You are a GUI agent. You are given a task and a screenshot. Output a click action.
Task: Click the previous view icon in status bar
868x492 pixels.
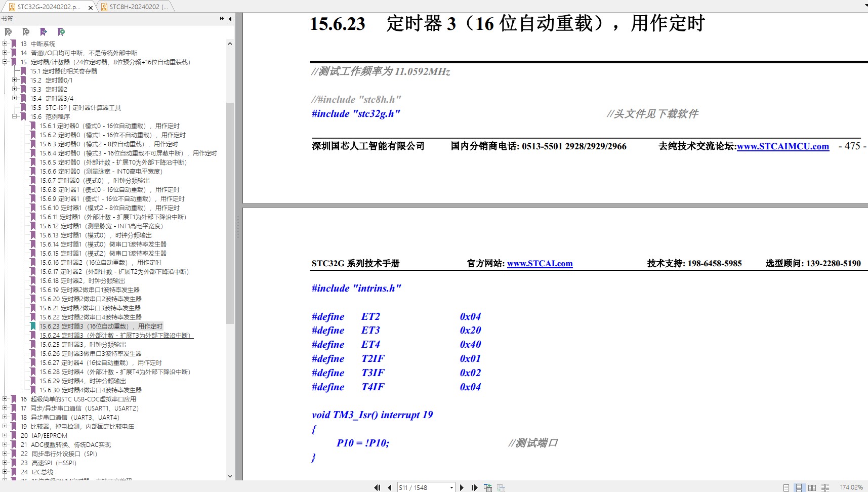pyautogui.click(x=488, y=487)
